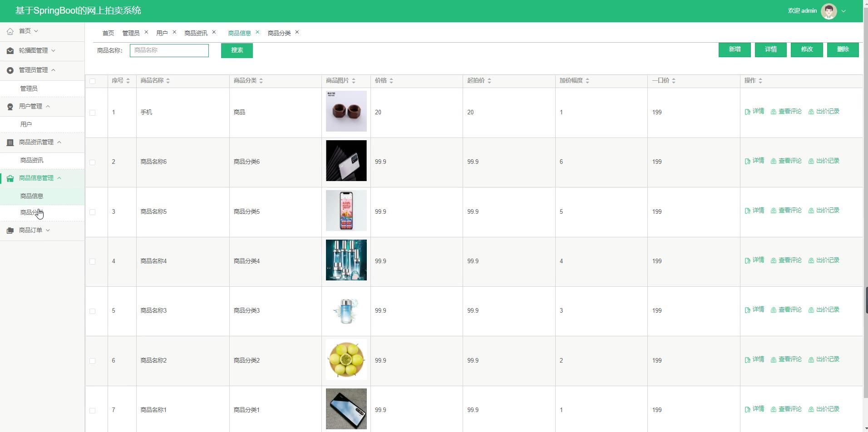The width and height of the screenshot is (868, 432).
Task: Click the 删除 button
Action: [843, 49]
